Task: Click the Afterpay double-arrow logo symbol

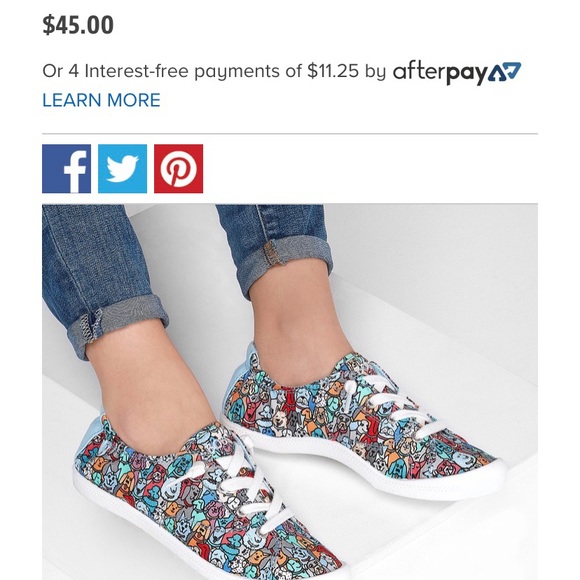Action: (x=505, y=71)
